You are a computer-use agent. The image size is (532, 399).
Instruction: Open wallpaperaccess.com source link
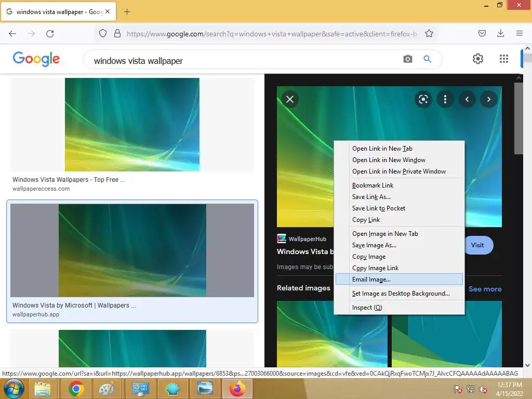[x=41, y=189]
